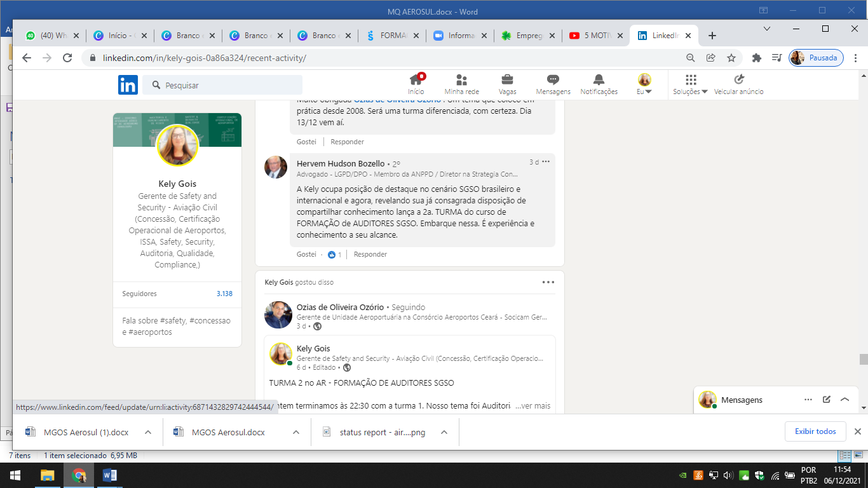Click Responder under Kely's 13/12 comment

point(347,142)
